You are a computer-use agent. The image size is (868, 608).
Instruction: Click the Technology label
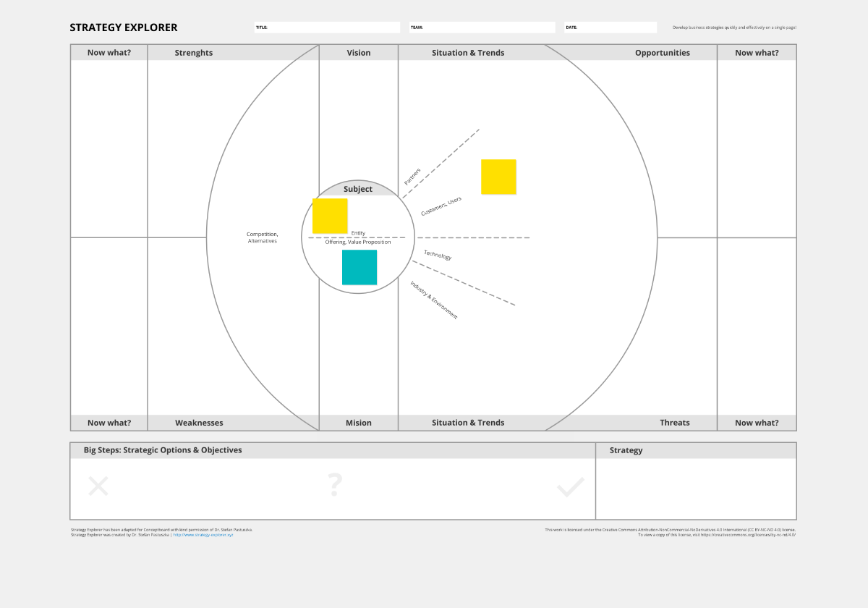[438, 255]
